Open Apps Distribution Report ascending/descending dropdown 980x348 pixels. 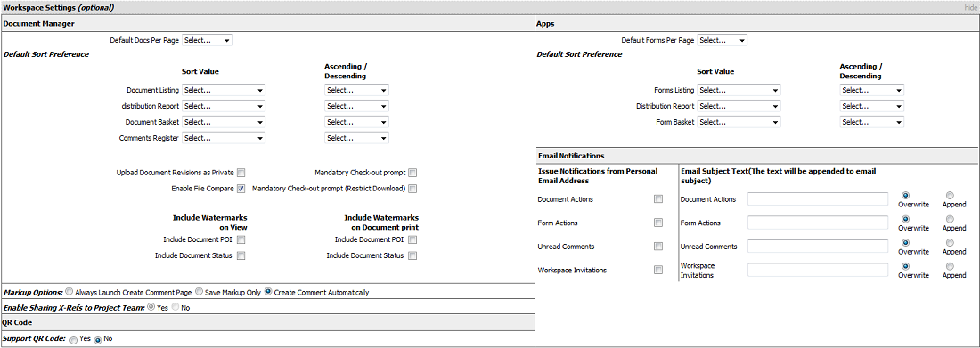871,106
